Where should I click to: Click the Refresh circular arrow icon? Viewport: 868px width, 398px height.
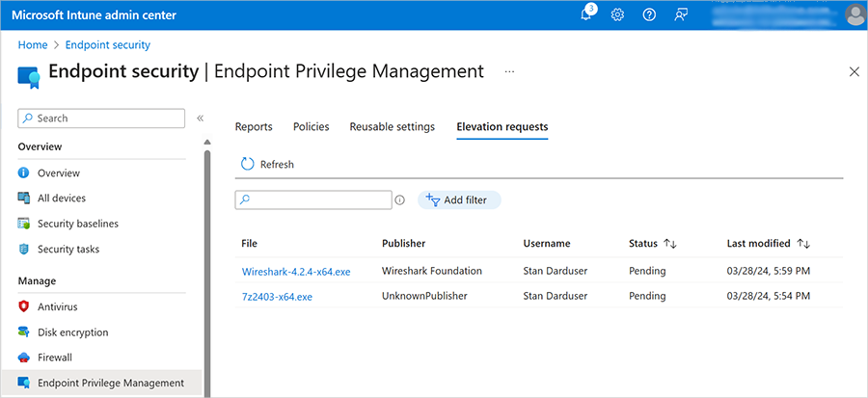coord(247,164)
